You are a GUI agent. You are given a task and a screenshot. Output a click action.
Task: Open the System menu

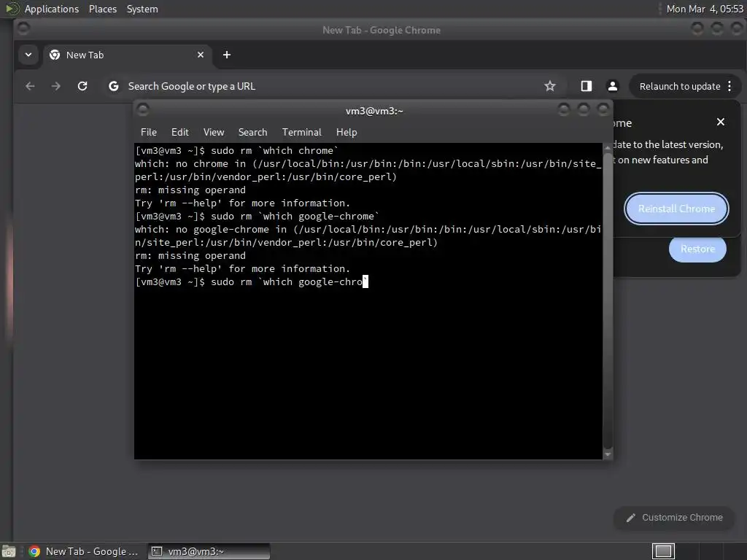[x=142, y=9]
